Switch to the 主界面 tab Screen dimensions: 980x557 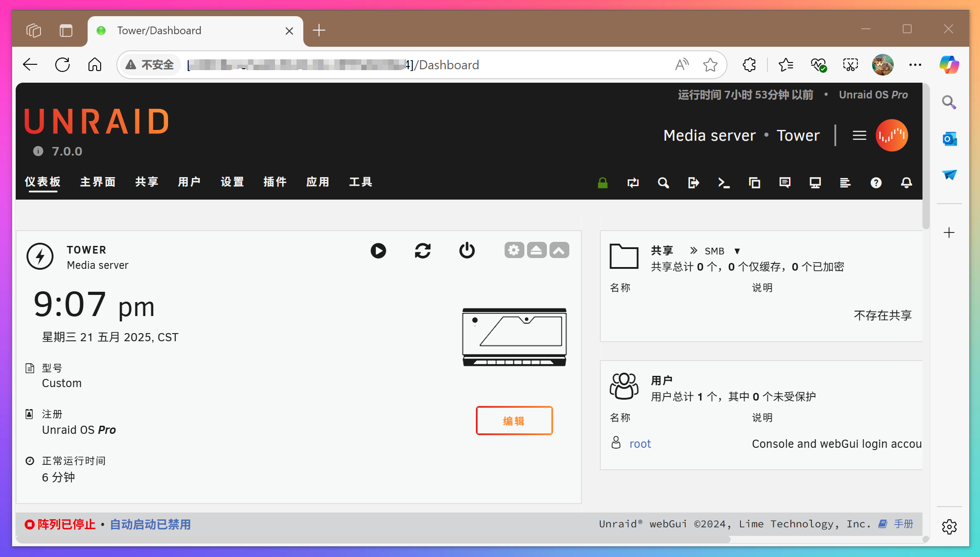98,182
